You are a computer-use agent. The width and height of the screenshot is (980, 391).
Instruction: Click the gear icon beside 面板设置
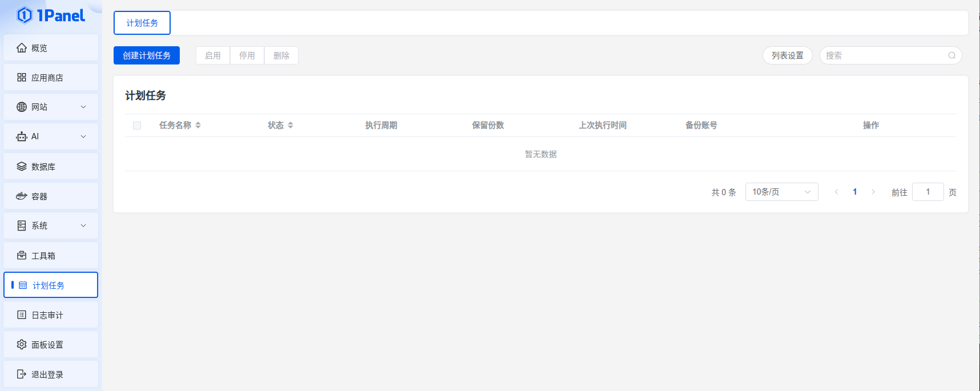pos(22,344)
